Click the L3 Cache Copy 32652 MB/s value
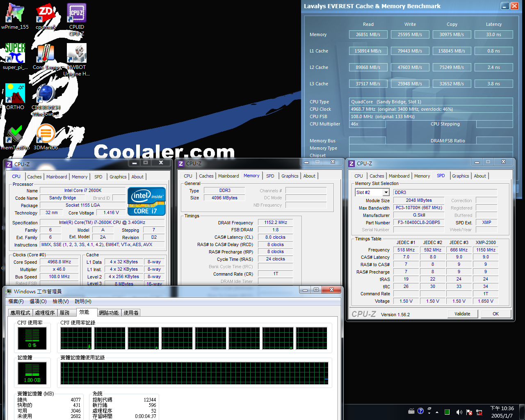Viewport: 525px width, 420px height. [x=452, y=84]
